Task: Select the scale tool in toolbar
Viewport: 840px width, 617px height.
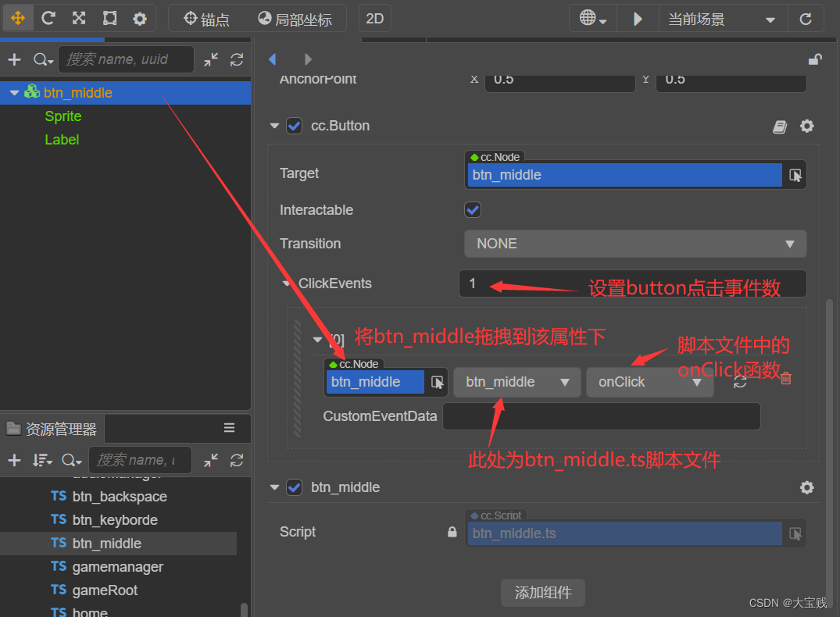Action: [x=79, y=18]
